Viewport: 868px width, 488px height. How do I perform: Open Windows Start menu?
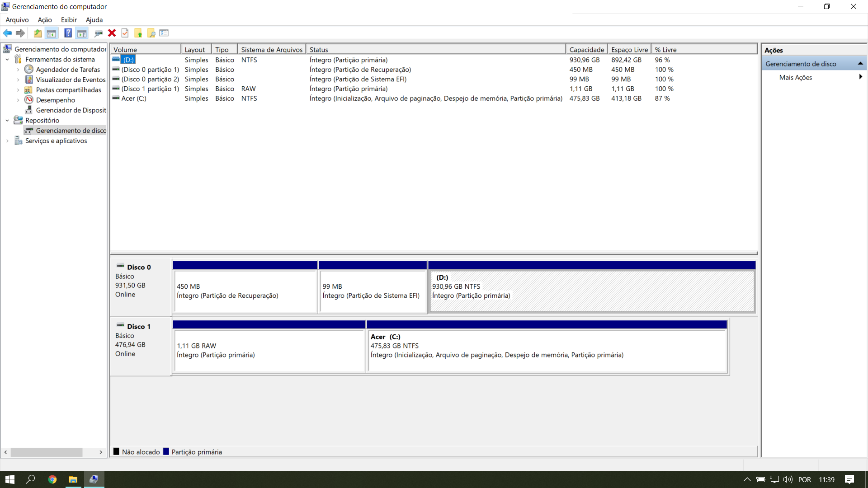[x=10, y=479]
